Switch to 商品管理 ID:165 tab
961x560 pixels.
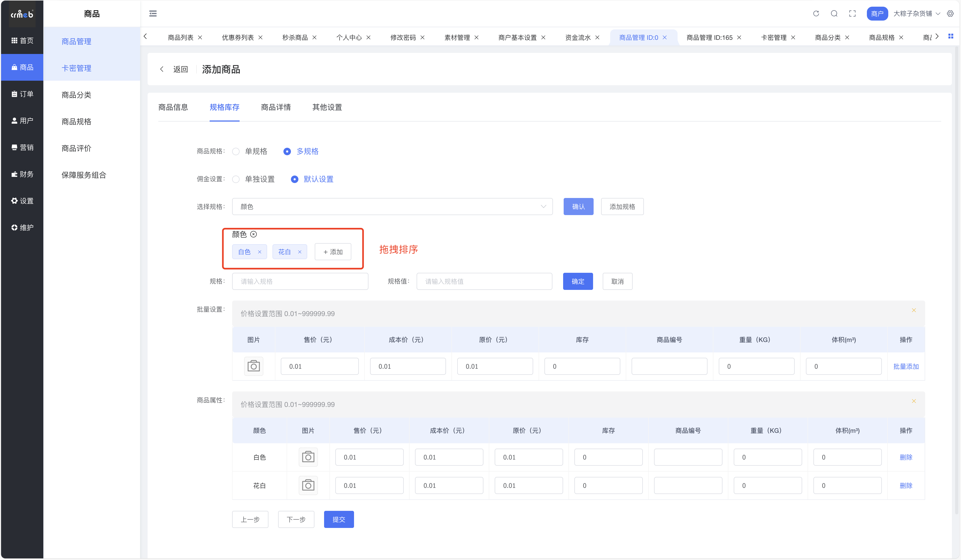click(x=709, y=37)
